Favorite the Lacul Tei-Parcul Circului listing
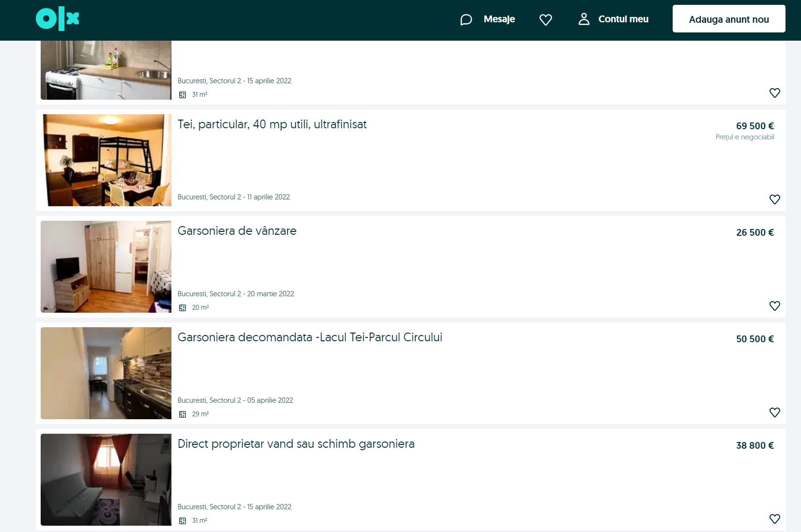801x532 pixels. pyautogui.click(x=774, y=412)
